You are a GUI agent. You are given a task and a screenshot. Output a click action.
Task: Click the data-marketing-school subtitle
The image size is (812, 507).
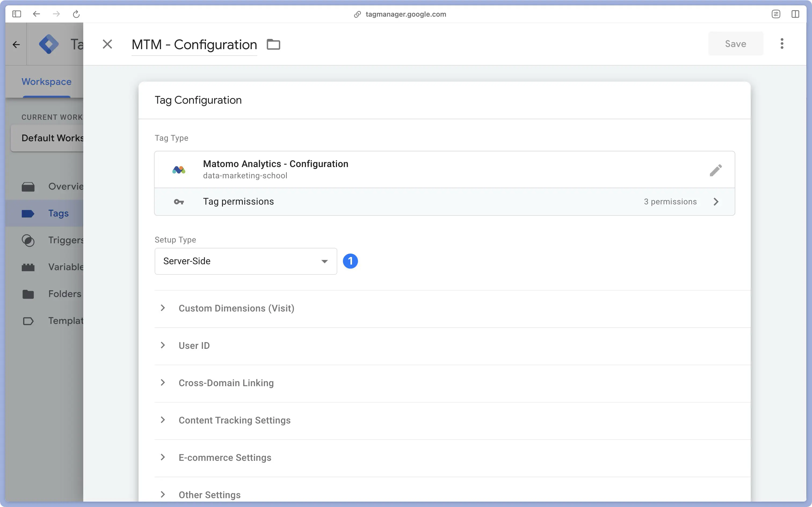[x=245, y=176]
